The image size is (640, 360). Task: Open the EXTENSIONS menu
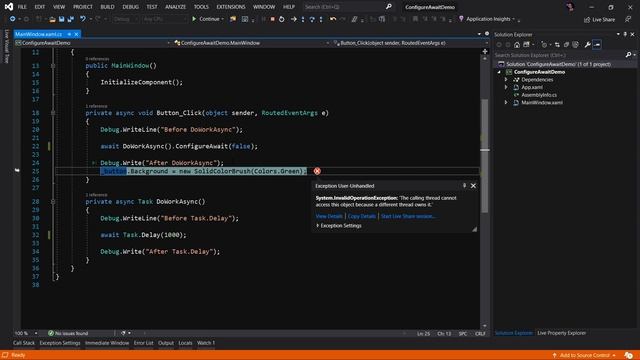click(231, 7)
